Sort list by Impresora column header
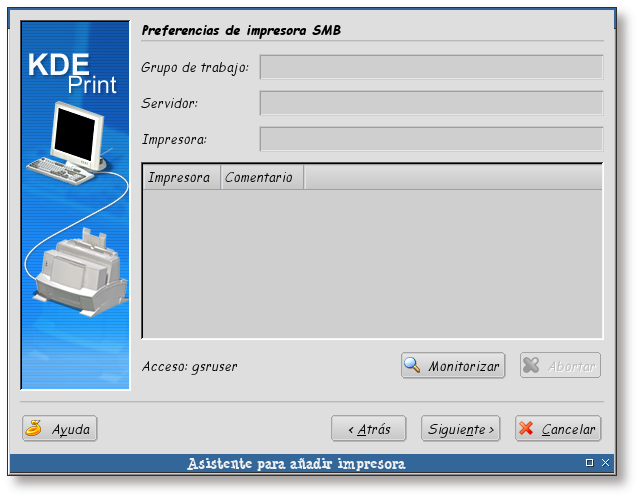 [180, 177]
